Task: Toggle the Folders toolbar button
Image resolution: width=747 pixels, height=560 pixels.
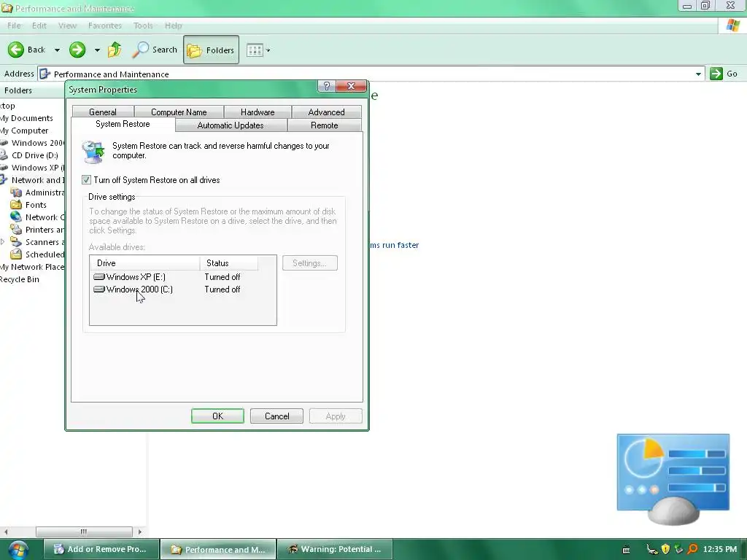Action: point(211,50)
